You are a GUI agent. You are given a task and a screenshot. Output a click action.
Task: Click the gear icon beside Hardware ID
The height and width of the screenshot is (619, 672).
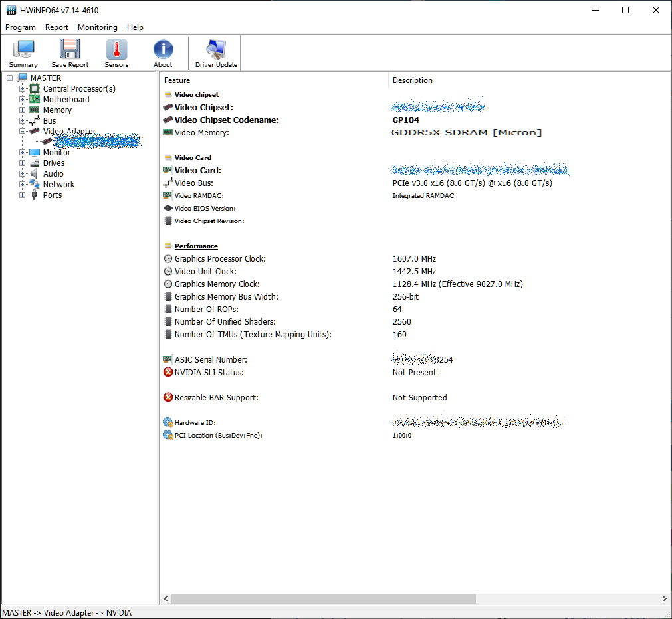click(168, 422)
